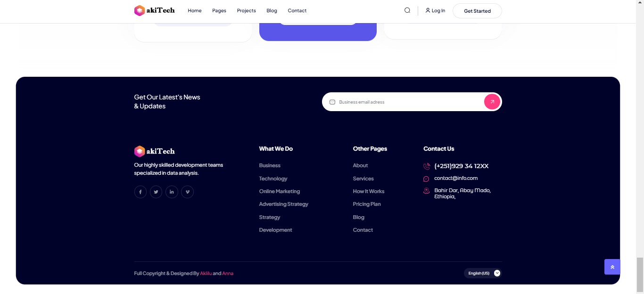This screenshot has width=644, height=300.
Task: Open the How It Works link
Action: pos(369,191)
